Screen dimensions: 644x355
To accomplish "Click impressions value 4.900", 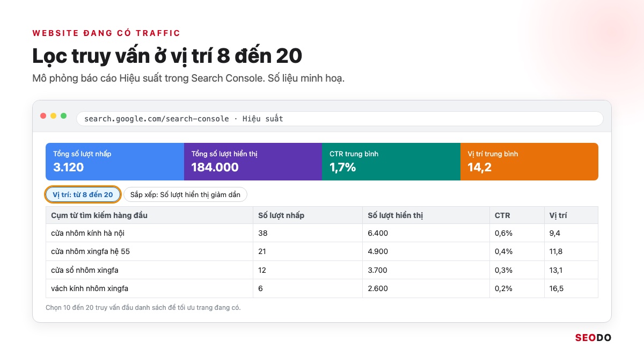I will click(x=378, y=251).
